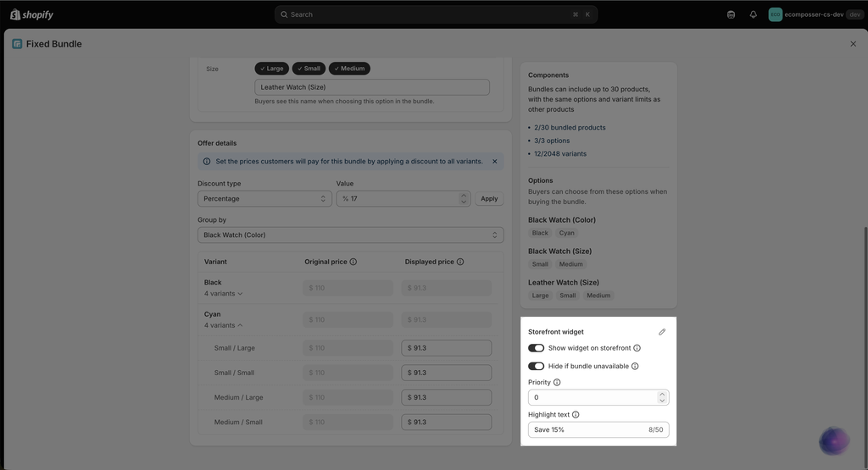The image size is (868, 470).
Task: Click the Black option tag under Color
Action: pos(540,233)
